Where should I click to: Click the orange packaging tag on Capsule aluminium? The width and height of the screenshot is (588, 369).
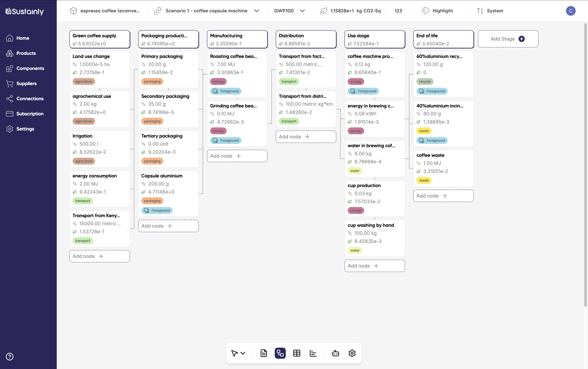[x=152, y=201]
